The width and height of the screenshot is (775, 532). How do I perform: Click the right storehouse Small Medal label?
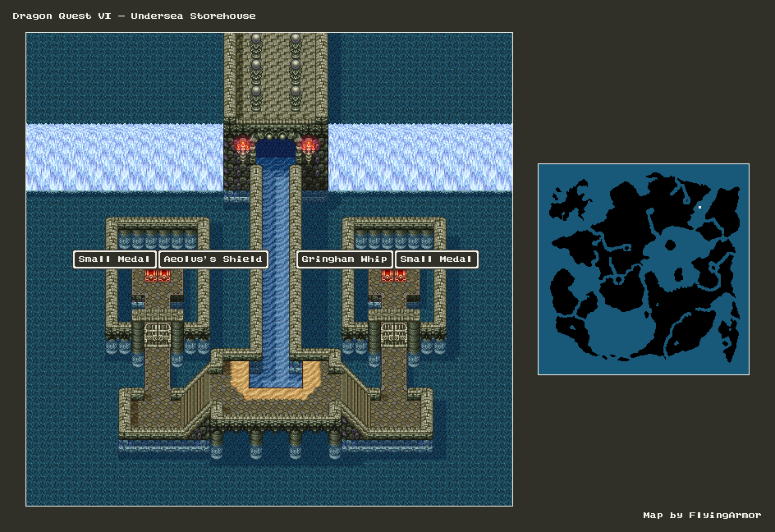pos(437,259)
